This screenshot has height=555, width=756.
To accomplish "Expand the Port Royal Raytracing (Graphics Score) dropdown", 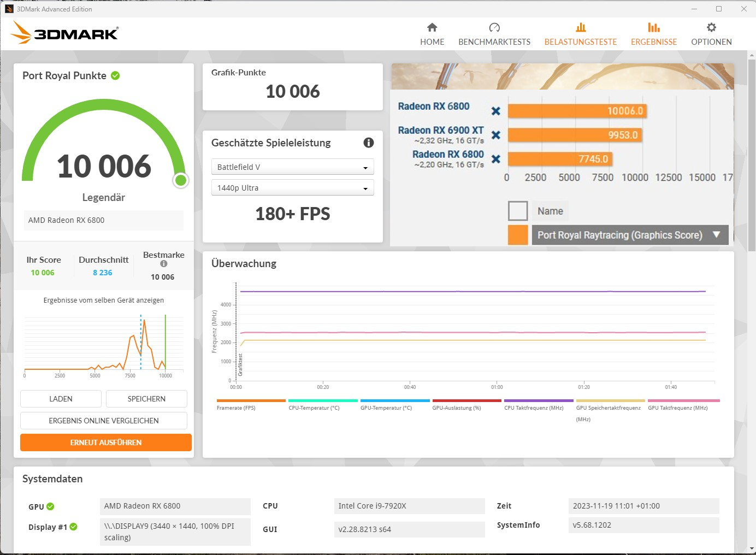I will [630, 235].
